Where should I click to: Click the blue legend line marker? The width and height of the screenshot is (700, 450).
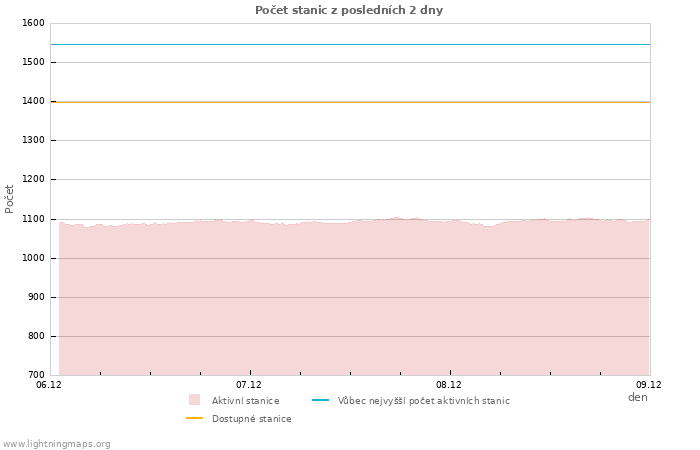320,400
